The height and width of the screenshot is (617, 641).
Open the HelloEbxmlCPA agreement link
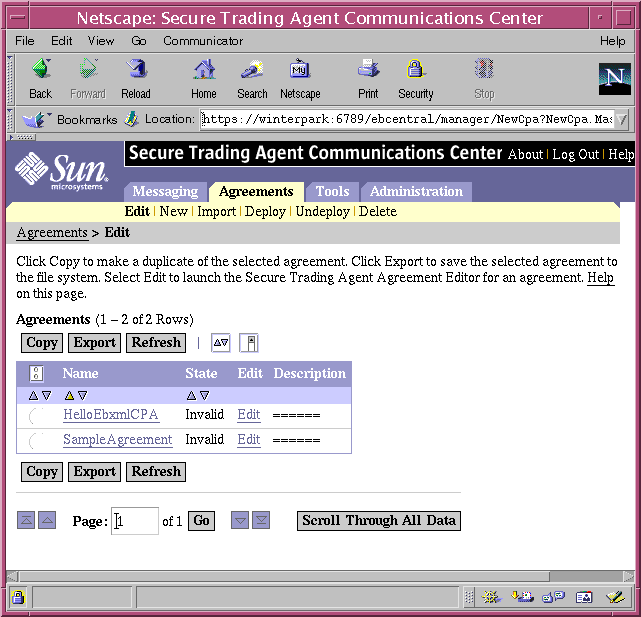coord(111,415)
